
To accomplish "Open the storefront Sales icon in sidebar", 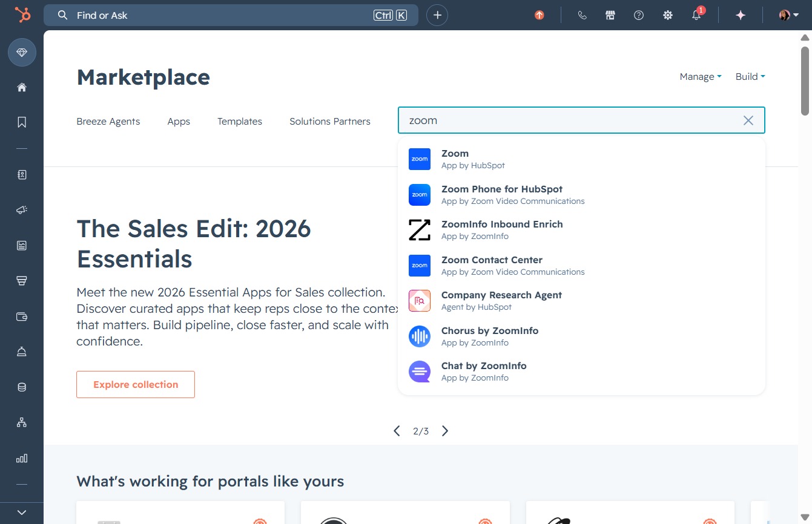I will point(22,281).
